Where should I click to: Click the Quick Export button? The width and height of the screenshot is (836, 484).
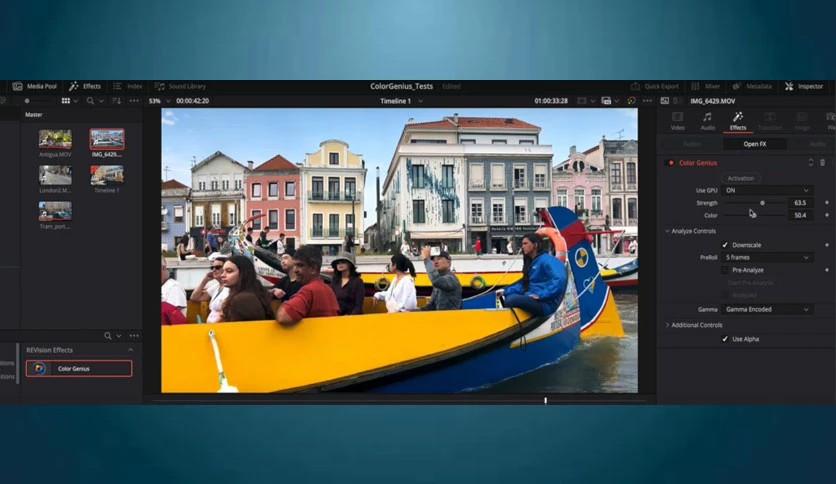(x=655, y=86)
